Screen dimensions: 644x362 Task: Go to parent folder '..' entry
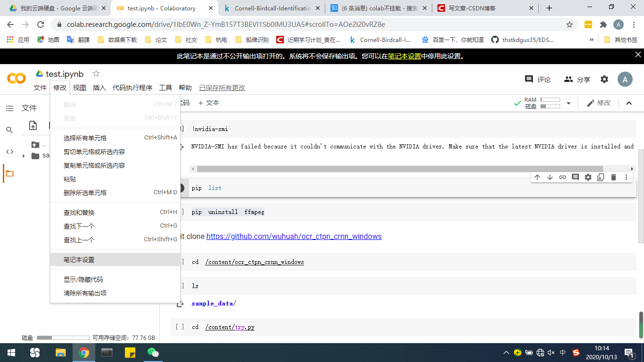(x=39, y=145)
